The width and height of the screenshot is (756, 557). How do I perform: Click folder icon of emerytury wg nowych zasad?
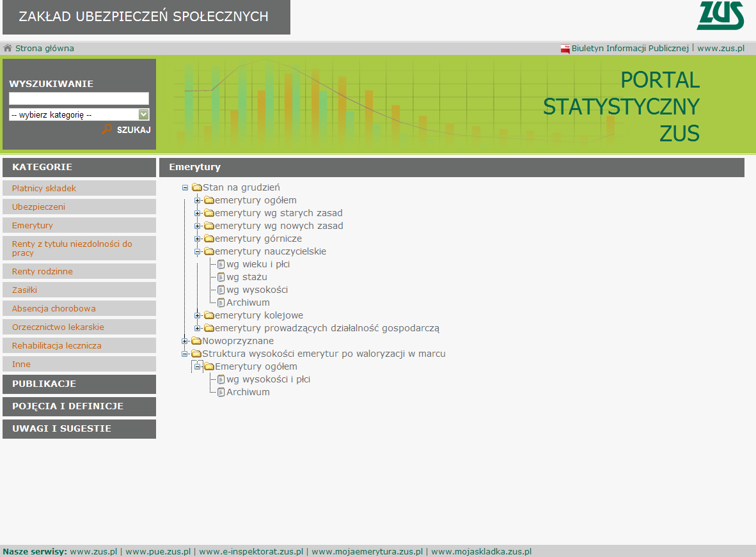tap(209, 226)
